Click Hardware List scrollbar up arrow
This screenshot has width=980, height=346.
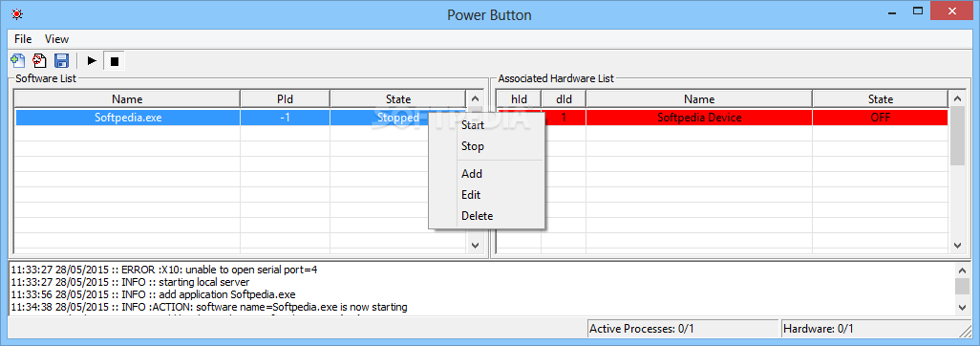(x=957, y=98)
